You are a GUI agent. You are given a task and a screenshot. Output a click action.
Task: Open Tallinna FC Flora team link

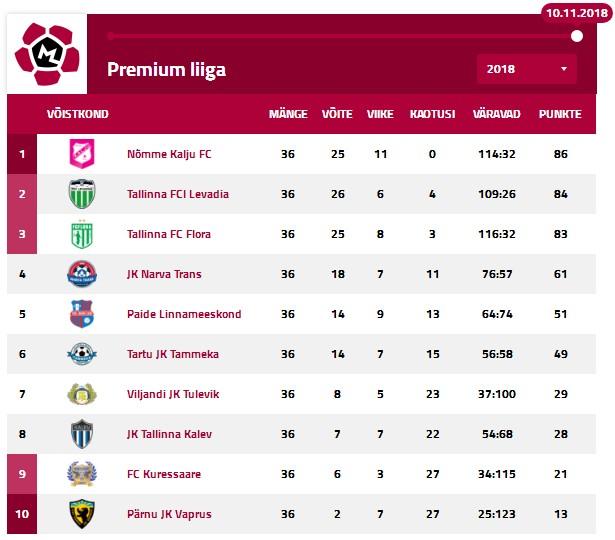pos(169,234)
